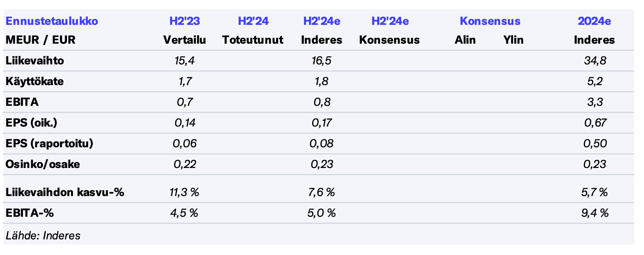644x255 pixels.
Task: Click the EPS (raportoitu) row label
Action: (x=49, y=143)
